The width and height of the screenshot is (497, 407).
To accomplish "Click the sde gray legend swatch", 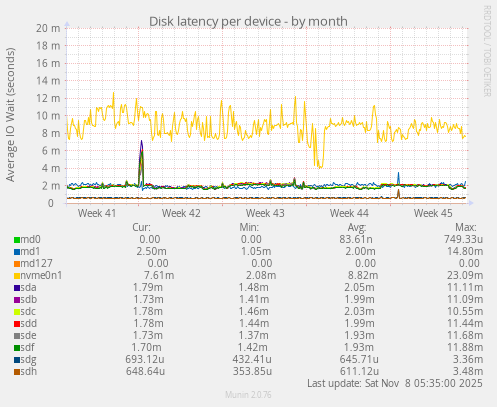I will pyautogui.click(x=17, y=336).
